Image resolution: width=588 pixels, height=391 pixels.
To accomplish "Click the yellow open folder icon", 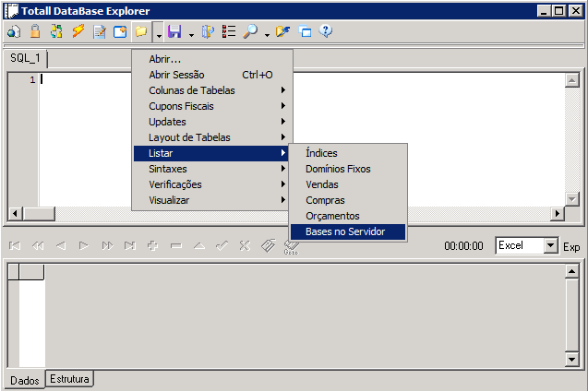I will pyautogui.click(x=141, y=31).
